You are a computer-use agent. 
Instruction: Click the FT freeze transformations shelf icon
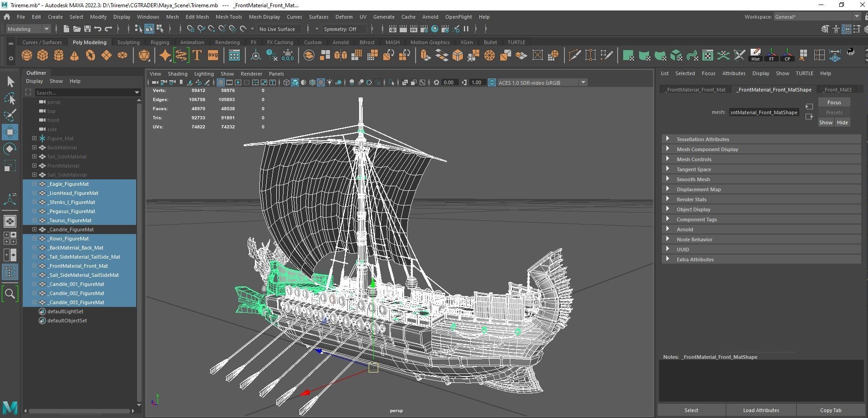tap(772, 56)
